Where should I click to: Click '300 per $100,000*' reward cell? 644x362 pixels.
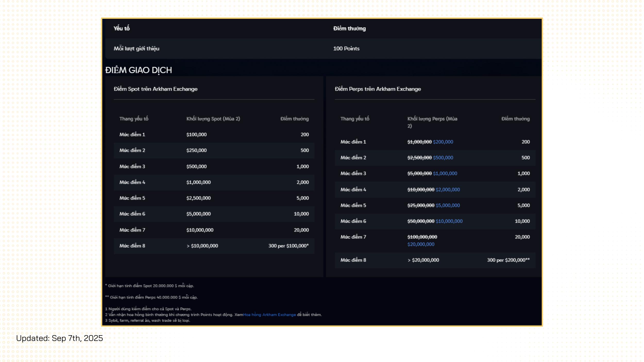(x=288, y=246)
